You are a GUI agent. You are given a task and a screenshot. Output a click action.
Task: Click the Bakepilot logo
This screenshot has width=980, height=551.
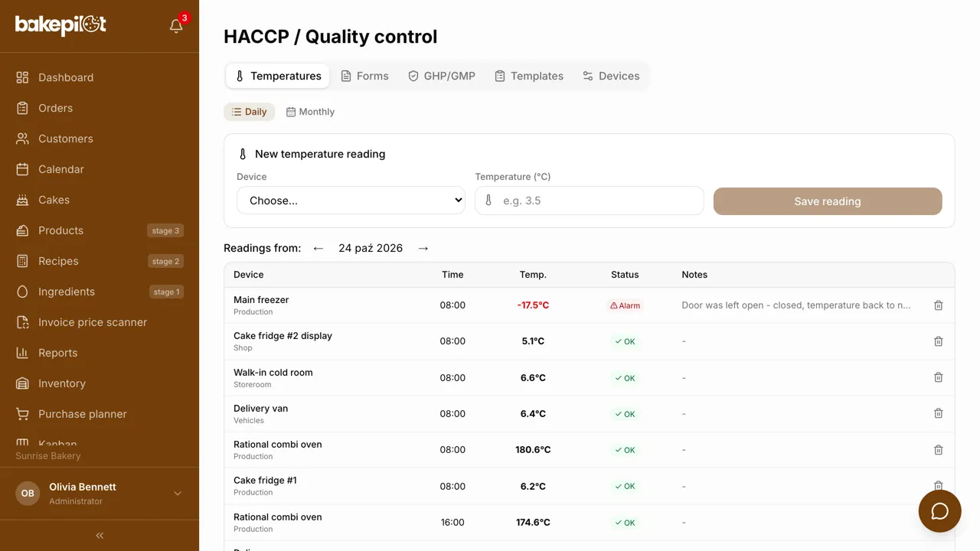tap(60, 25)
